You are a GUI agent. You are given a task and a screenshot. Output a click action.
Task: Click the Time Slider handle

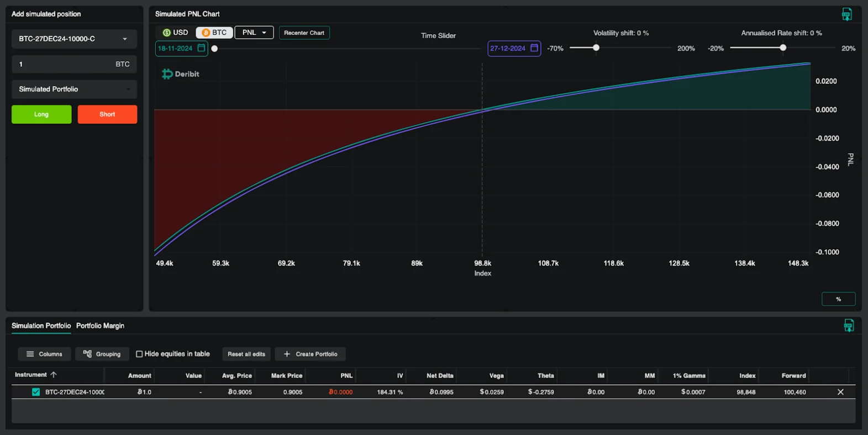[x=214, y=49]
